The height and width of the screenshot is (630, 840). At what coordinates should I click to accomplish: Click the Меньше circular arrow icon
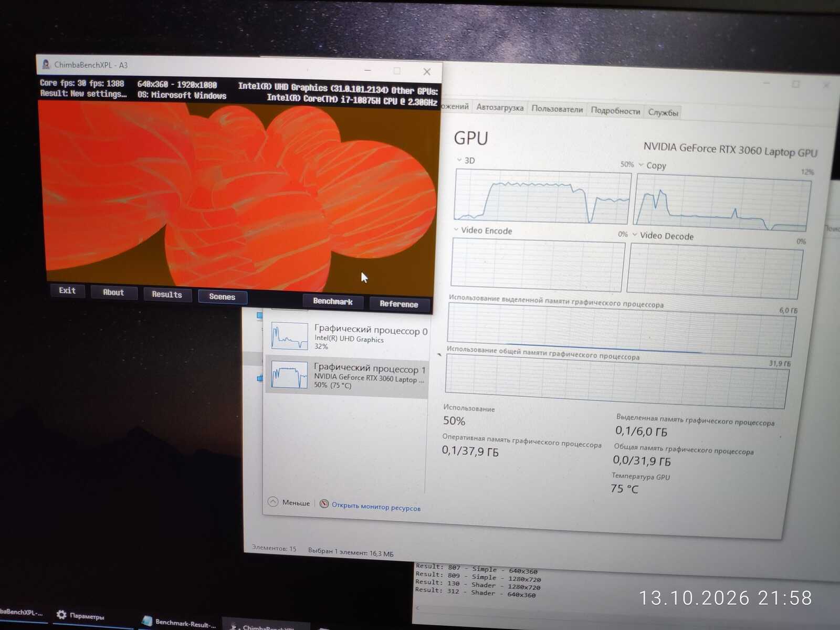click(x=273, y=501)
